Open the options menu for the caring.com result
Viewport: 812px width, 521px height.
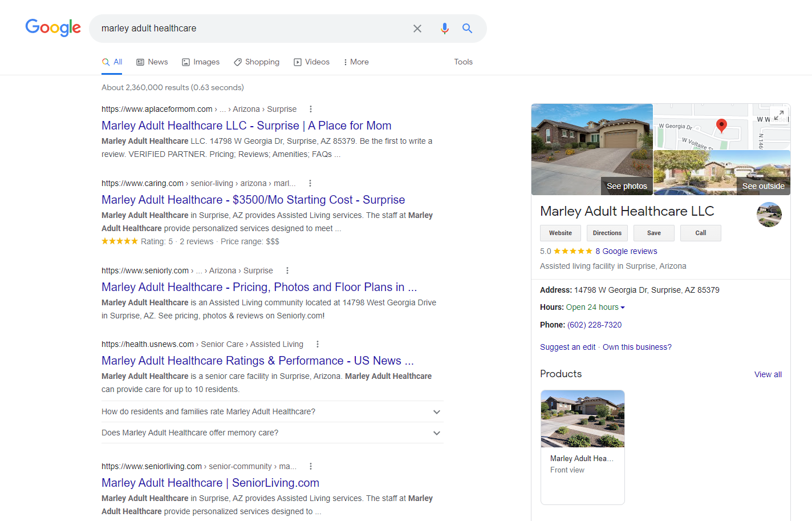tap(310, 183)
